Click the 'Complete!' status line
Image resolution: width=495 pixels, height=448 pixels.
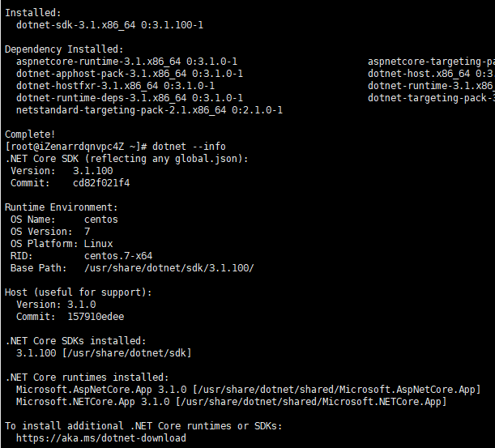point(30,134)
